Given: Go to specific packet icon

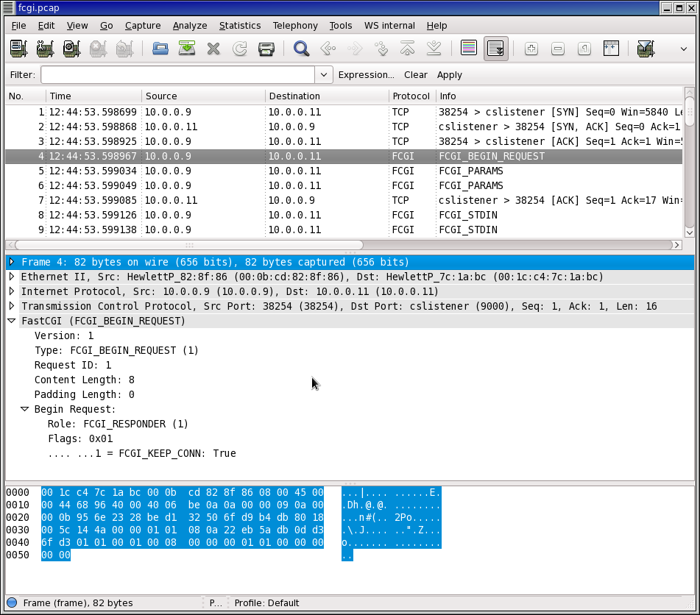Looking at the screenshot, I should [381, 49].
